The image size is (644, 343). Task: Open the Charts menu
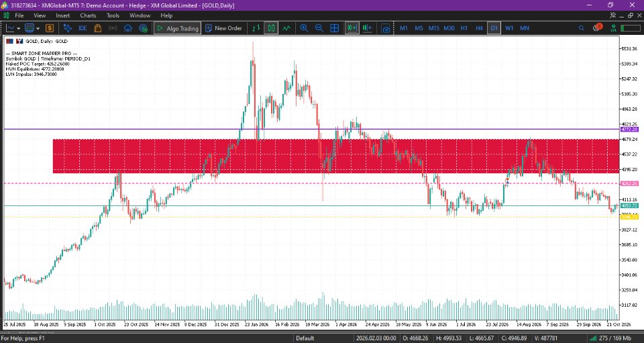88,15
